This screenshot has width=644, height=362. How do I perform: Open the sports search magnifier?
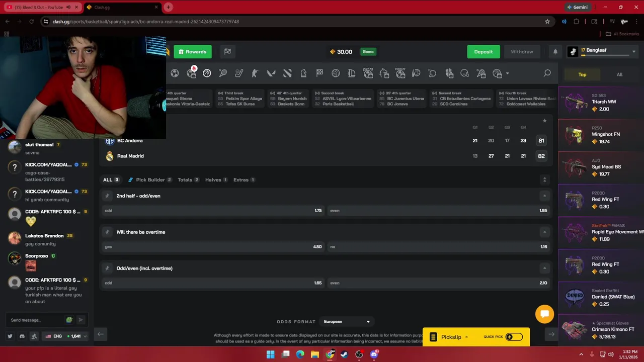coord(547,73)
